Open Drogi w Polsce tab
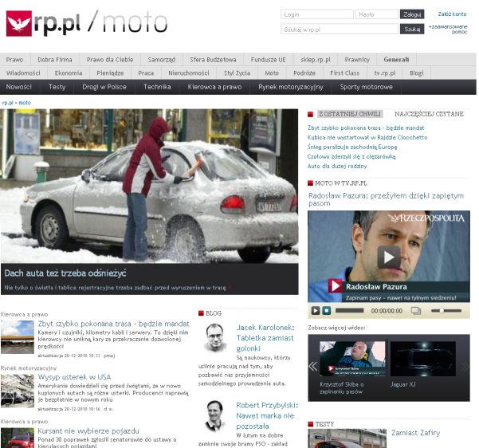Screen dimensions: 479x448 point(104,87)
